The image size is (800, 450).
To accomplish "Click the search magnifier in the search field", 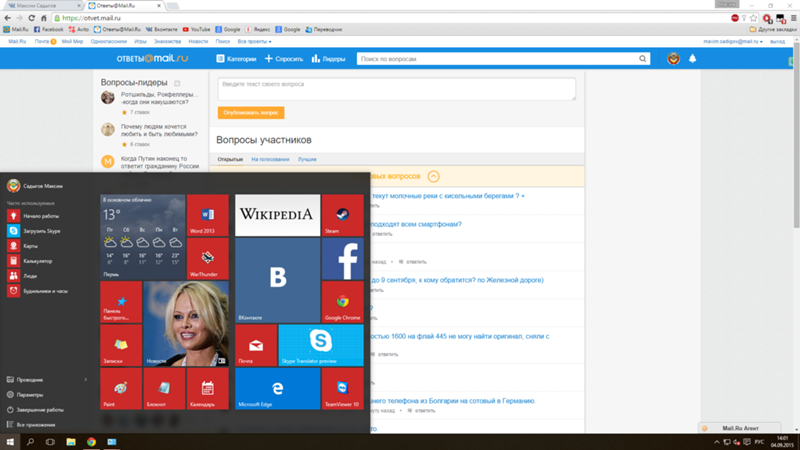I will (642, 59).
